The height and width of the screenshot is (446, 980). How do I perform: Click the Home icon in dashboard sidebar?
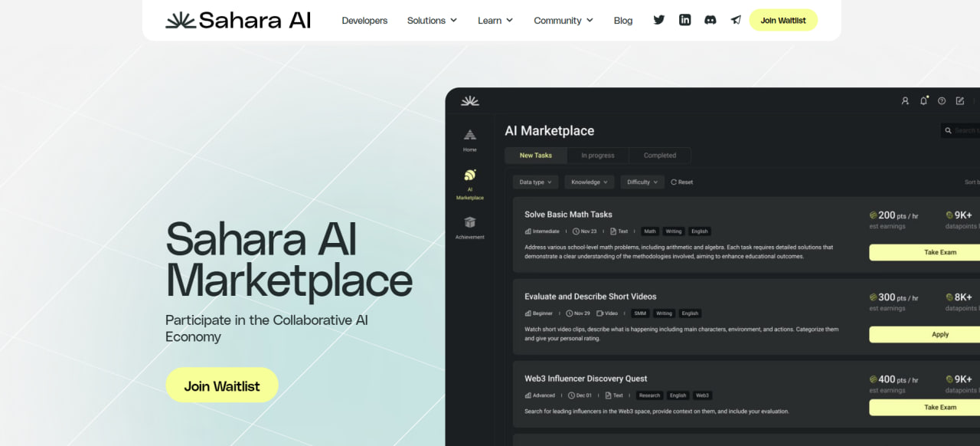point(469,139)
